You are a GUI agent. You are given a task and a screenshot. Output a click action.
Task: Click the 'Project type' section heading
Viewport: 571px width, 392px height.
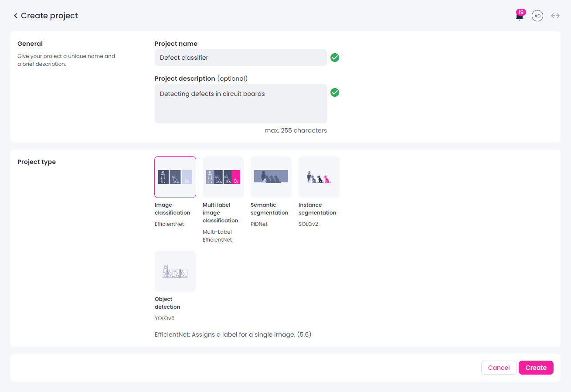[37, 162]
